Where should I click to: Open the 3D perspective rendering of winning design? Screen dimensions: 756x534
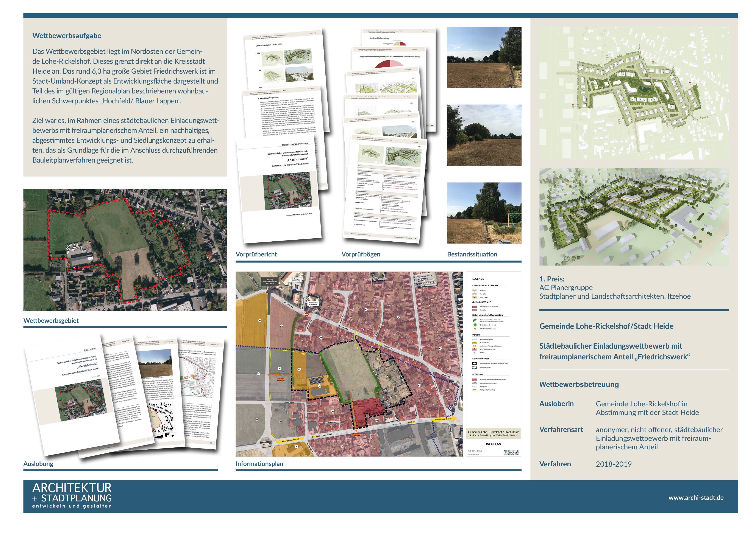coord(634,217)
